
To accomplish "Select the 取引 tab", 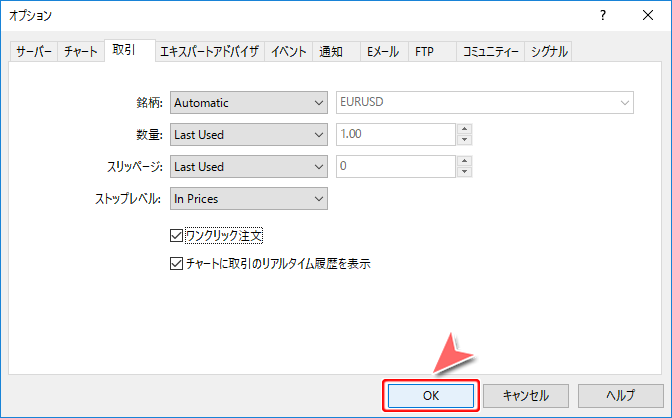I will point(129,50).
